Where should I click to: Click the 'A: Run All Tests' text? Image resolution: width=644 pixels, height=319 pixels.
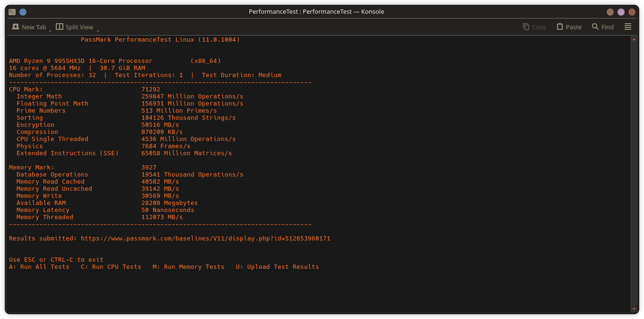coord(39,267)
